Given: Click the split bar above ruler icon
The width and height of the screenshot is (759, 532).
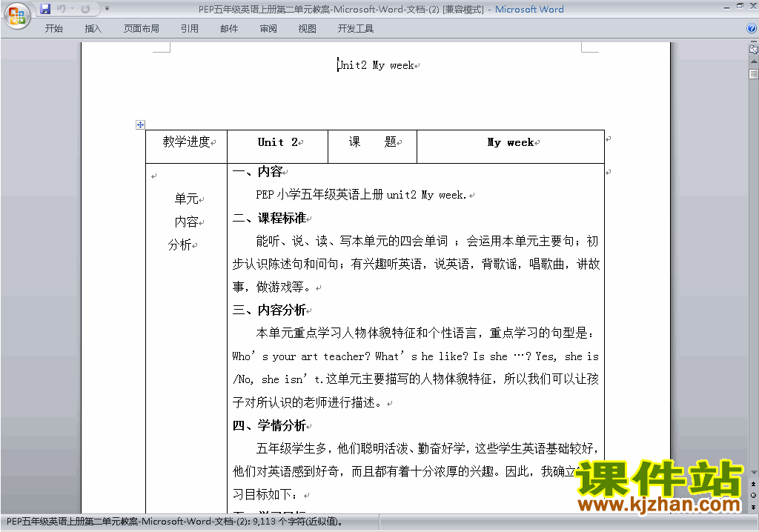Looking at the screenshot, I should [754, 42].
